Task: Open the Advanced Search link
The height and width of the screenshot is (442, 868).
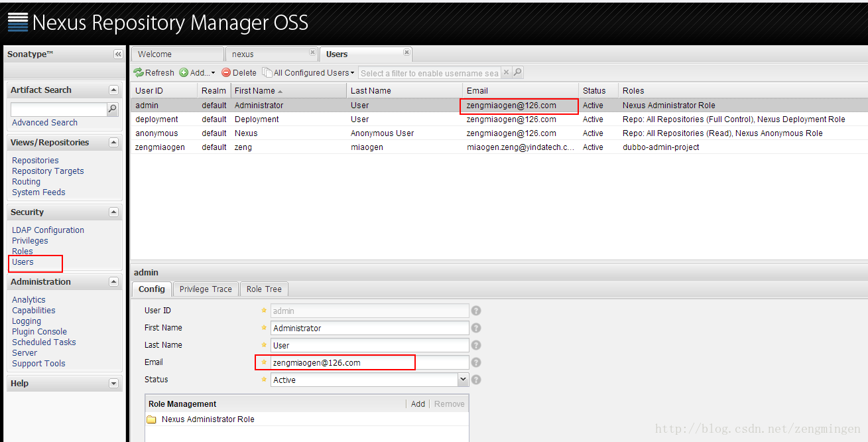Action: point(44,123)
